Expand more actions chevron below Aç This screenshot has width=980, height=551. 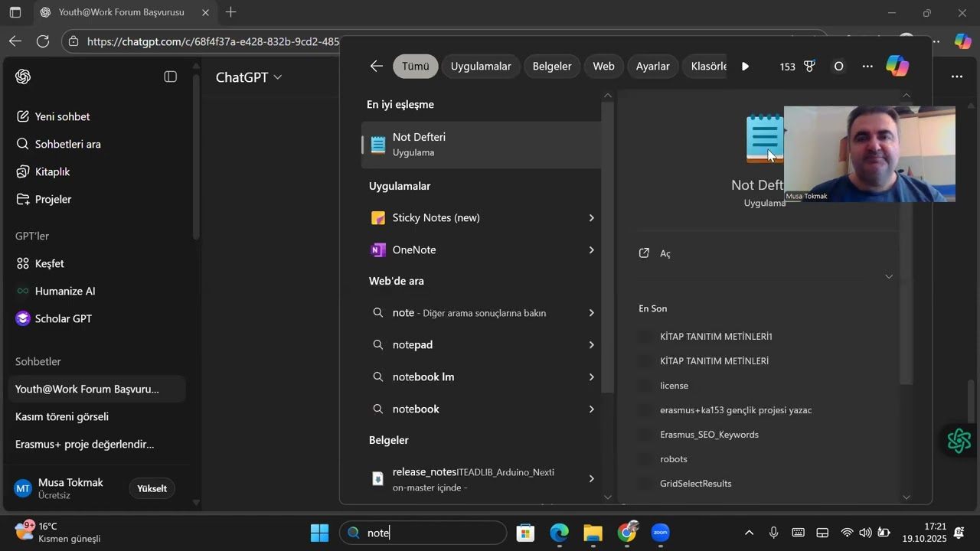[889, 276]
